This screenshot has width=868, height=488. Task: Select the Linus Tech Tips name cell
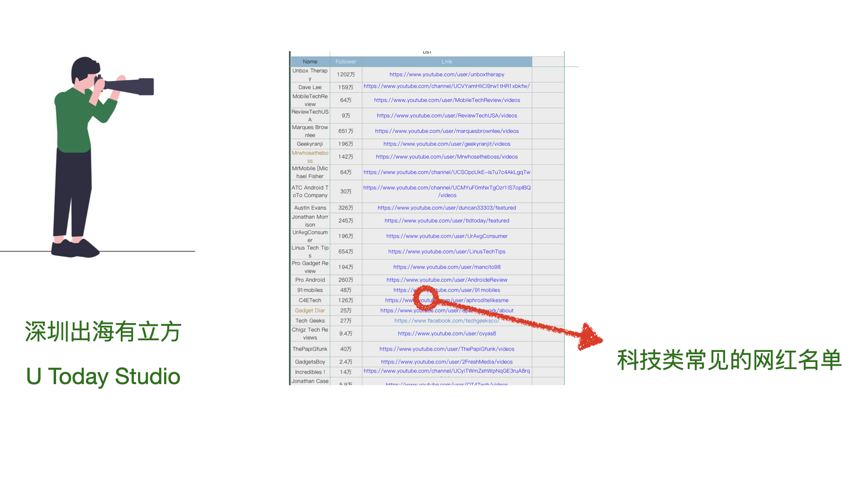[310, 252]
